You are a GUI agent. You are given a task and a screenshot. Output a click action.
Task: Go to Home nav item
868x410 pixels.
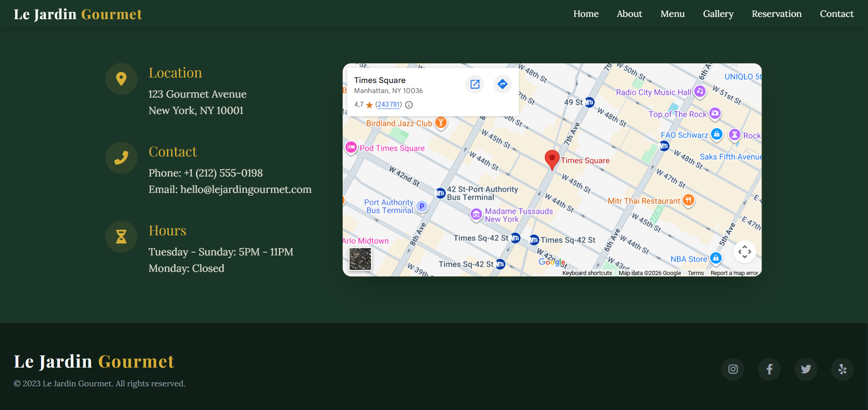[586, 14]
